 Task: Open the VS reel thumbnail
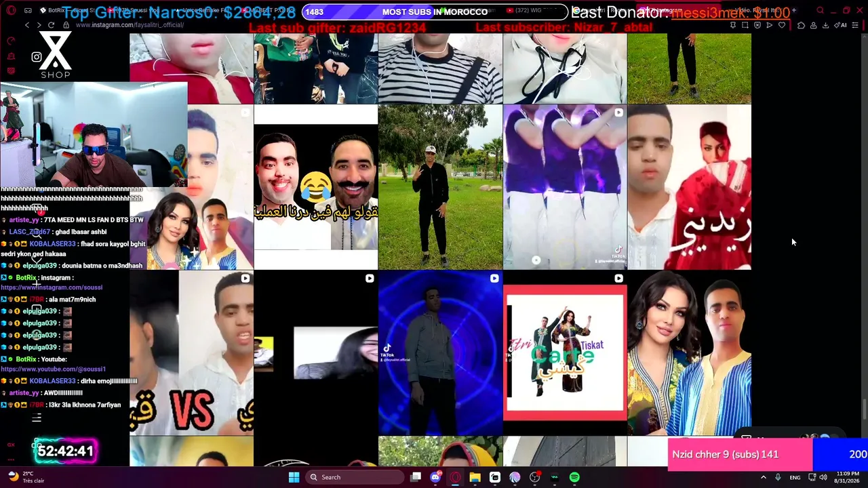tap(192, 352)
